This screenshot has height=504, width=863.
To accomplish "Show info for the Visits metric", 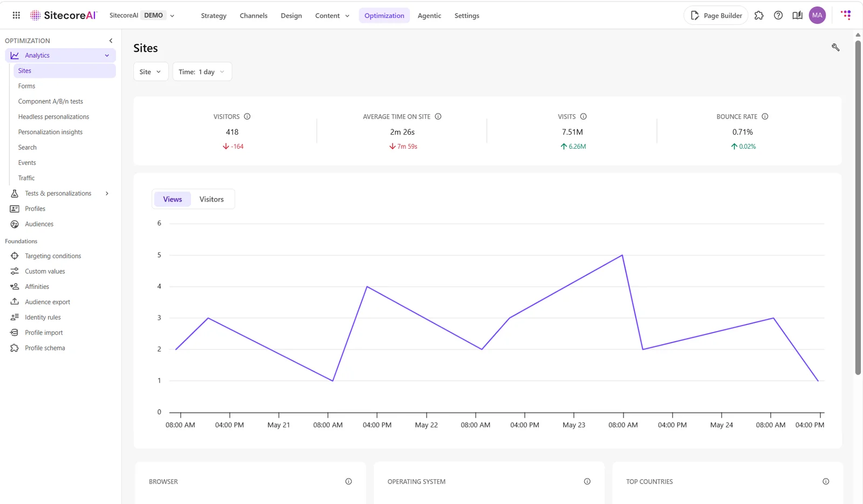I will click(x=583, y=116).
